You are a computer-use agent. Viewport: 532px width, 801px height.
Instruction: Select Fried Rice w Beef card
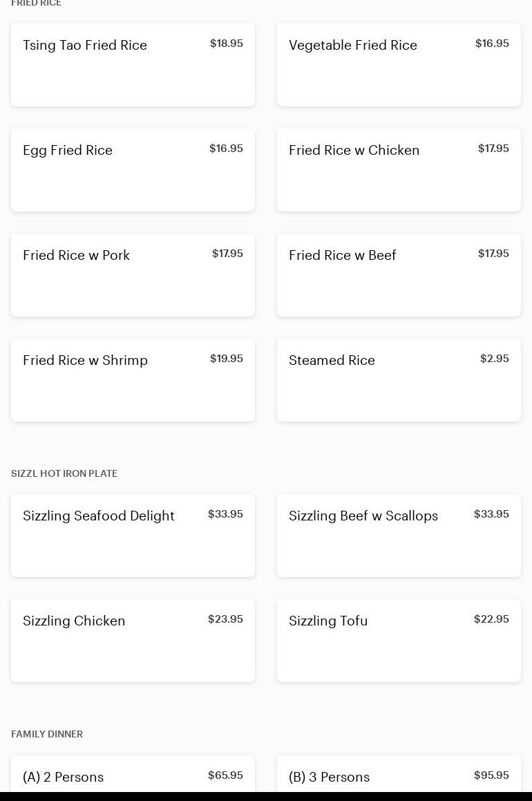pyautogui.click(x=399, y=275)
